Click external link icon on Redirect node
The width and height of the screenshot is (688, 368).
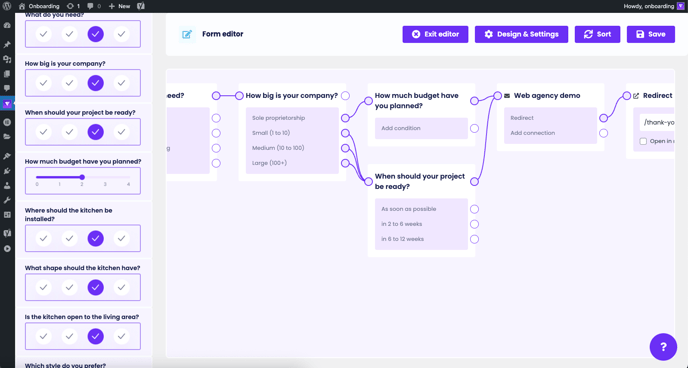tap(636, 96)
